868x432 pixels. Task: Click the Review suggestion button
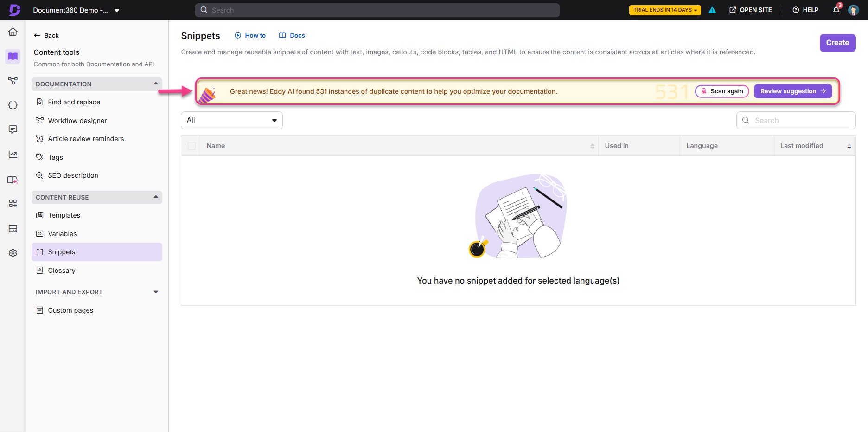792,91
